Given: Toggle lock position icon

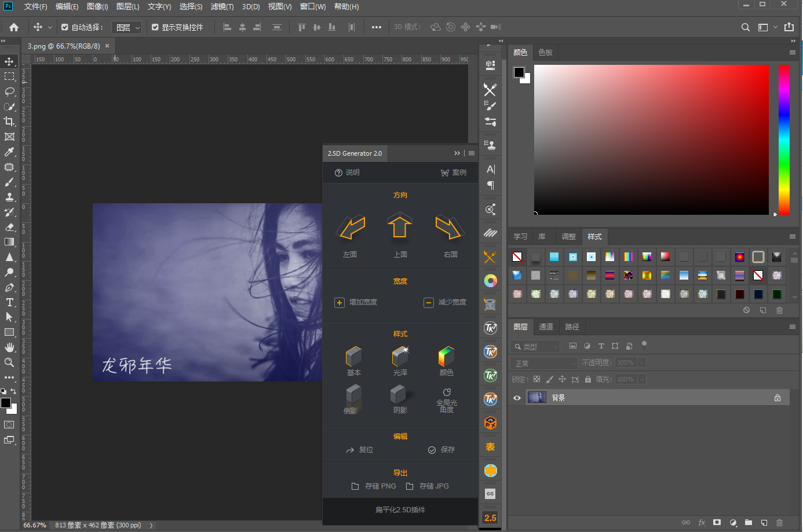Looking at the screenshot, I should [562, 379].
